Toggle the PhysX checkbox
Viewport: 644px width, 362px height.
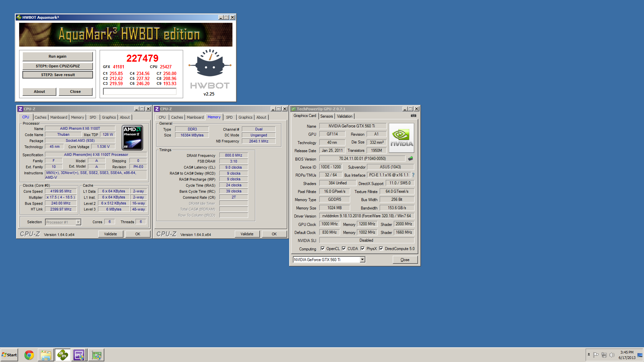[363, 249]
